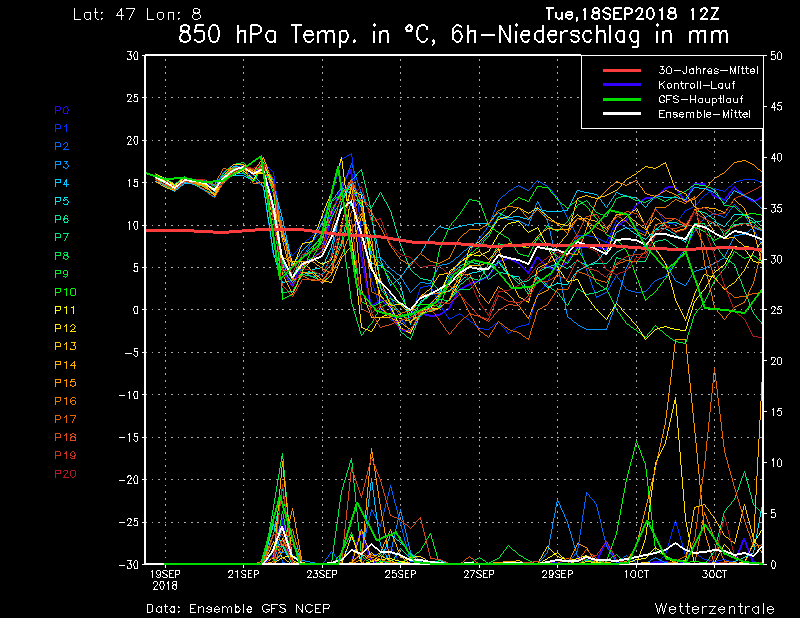Click the "3OCT" date on the time axis
Image resolution: width=800 pixels, height=618 pixels.
(714, 574)
